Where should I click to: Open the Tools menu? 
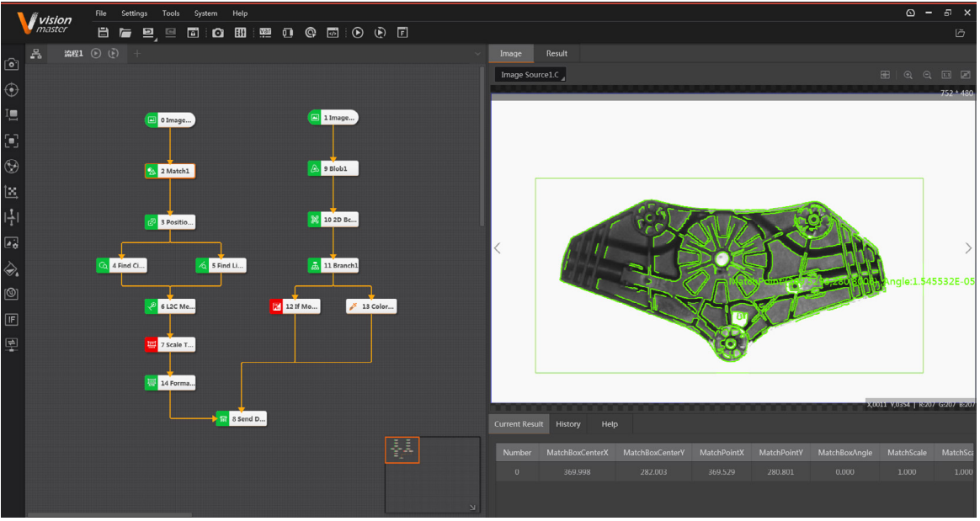[171, 13]
